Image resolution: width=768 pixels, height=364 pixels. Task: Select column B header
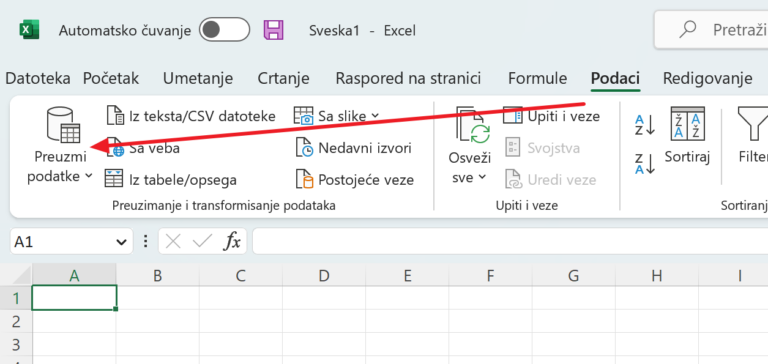[x=158, y=276]
